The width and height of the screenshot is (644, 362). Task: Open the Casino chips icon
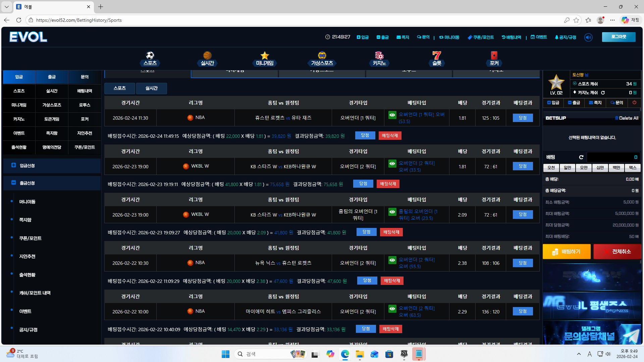click(x=379, y=56)
